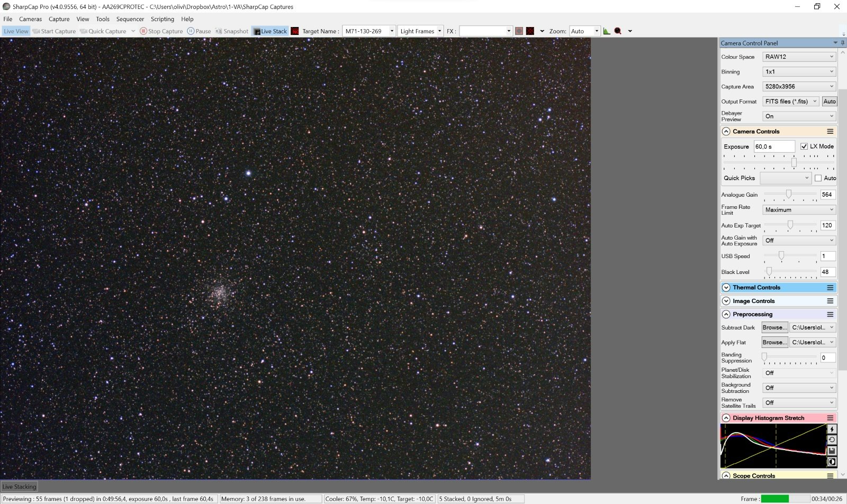Viewport: 847px width, 504px height.
Task: Open the Sequencer menu
Action: point(130,19)
